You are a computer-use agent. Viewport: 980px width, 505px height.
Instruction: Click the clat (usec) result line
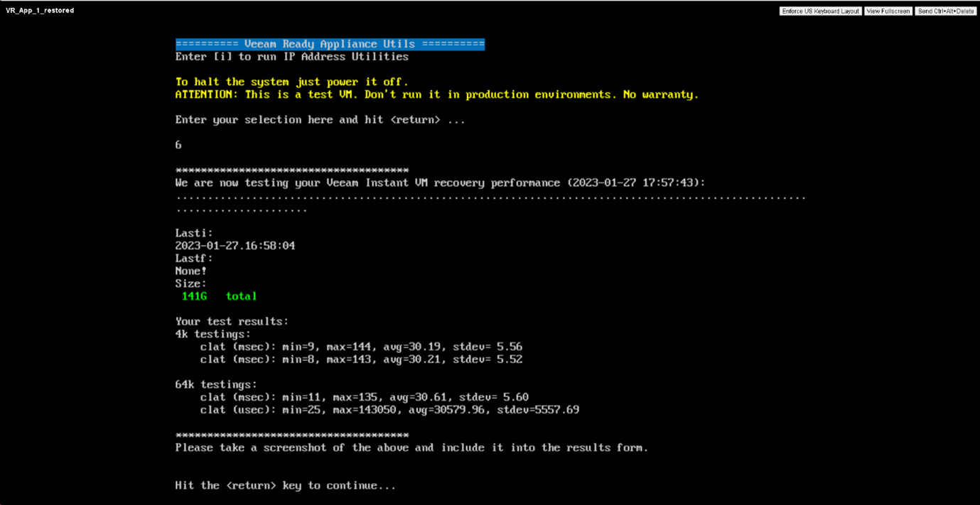pos(389,410)
